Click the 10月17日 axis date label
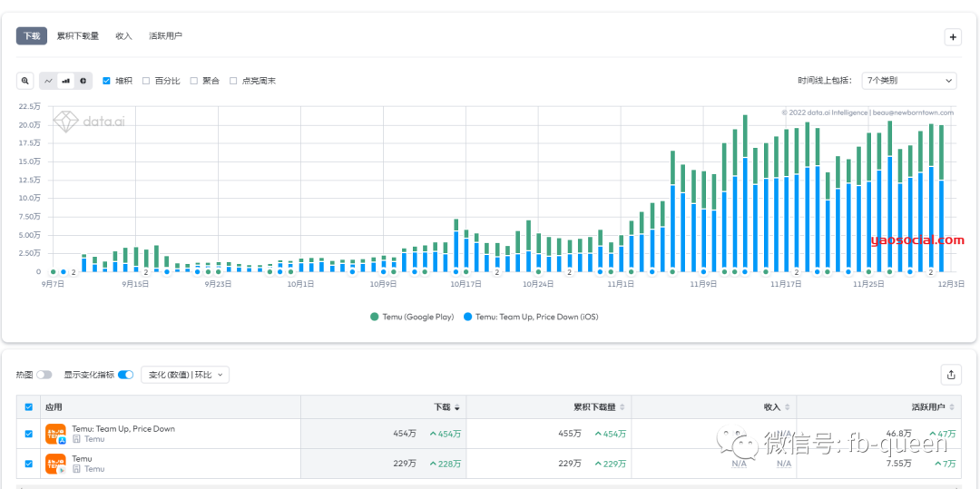This screenshot has height=489, width=980. (x=465, y=284)
